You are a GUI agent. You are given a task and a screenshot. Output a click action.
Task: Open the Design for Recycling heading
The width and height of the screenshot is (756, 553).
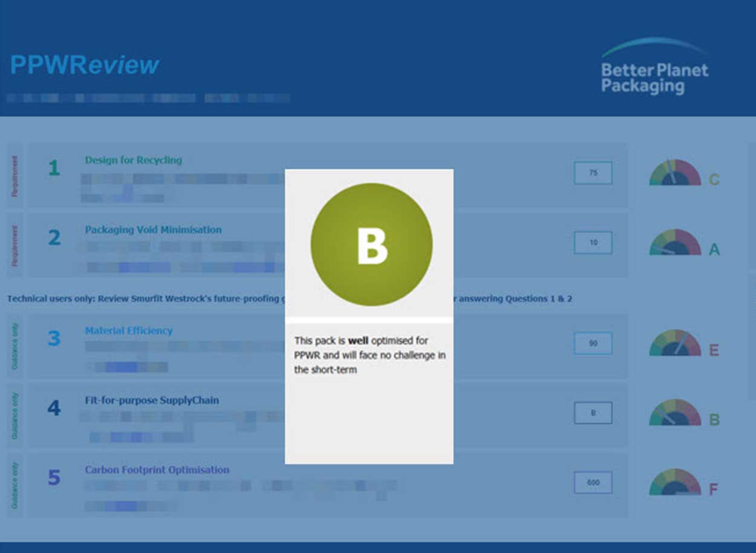(133, 160)
